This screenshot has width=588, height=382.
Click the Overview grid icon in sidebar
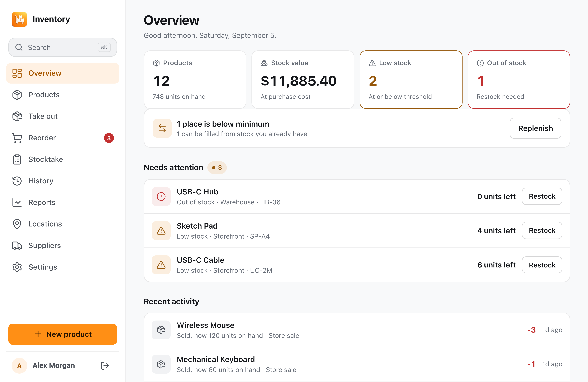coord(17,73)
